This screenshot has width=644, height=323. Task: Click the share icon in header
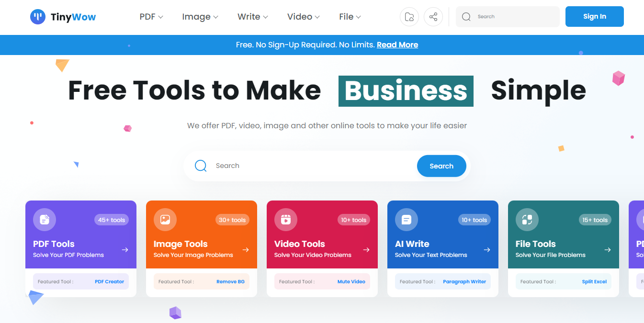pyautogui.click(x=433, y=17)
